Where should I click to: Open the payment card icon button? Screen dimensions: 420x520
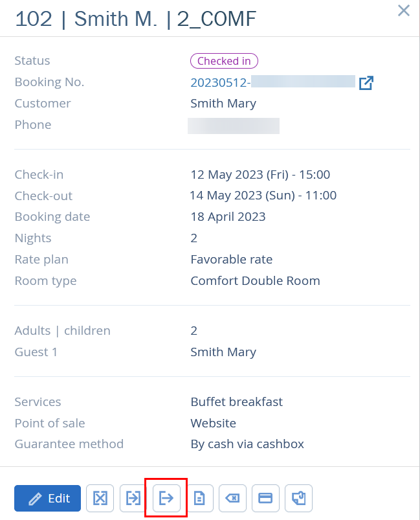click(265, 498)
